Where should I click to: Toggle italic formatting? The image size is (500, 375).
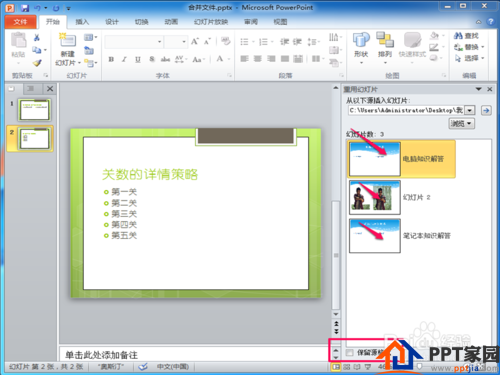tap(124, 59)
